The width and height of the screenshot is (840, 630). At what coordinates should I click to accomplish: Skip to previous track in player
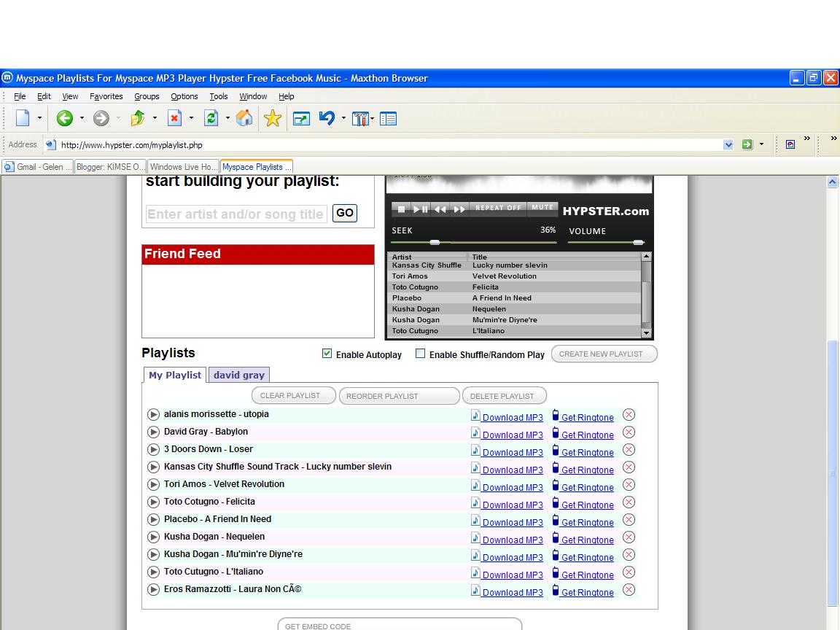440,209
